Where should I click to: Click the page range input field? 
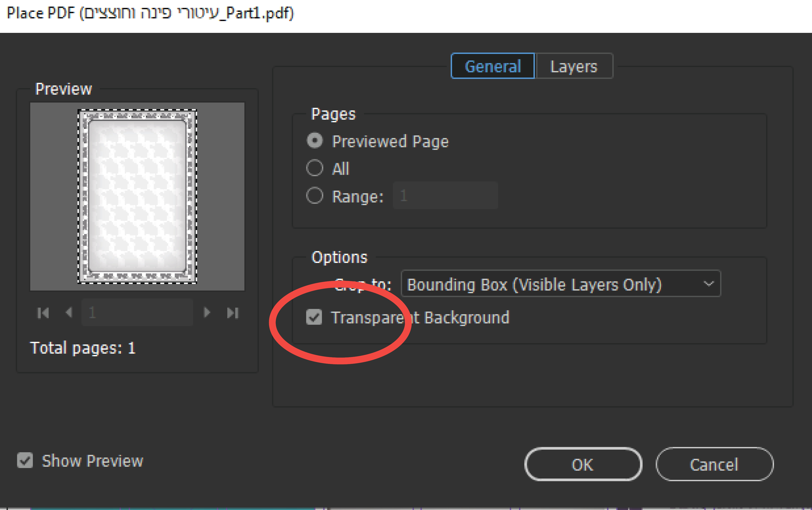click(445, 196)
